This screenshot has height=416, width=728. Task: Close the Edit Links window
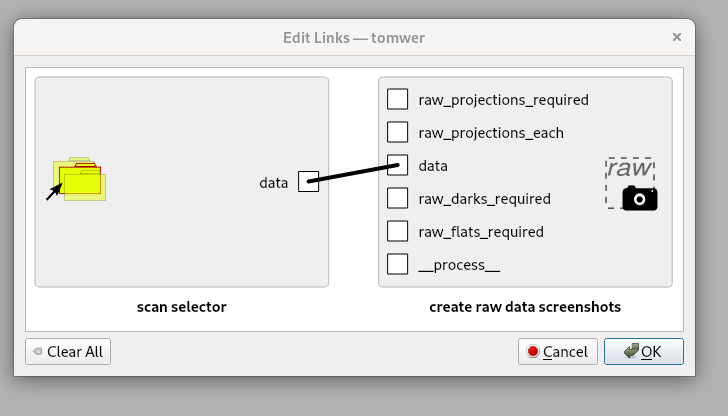[677, 37]
